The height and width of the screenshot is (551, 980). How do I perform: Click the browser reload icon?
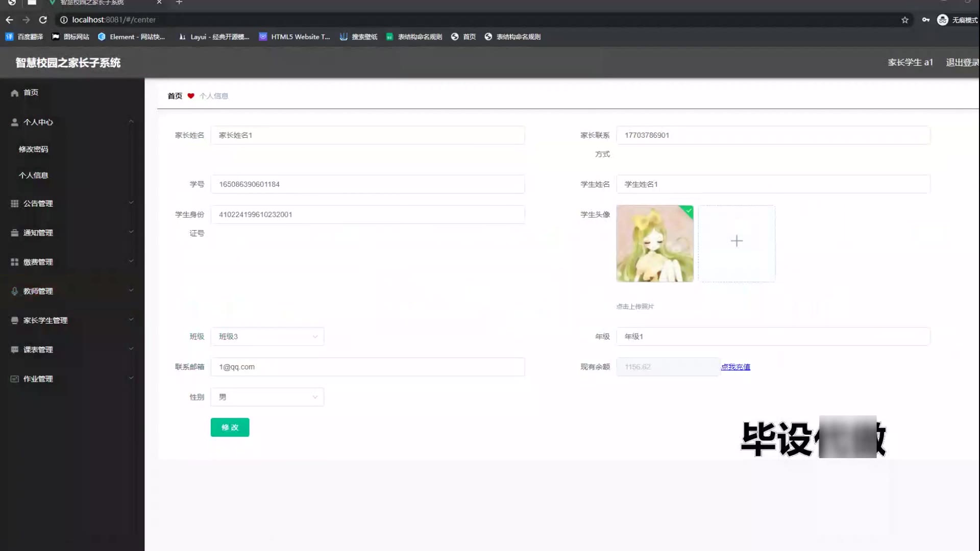(x=43, y=20)
